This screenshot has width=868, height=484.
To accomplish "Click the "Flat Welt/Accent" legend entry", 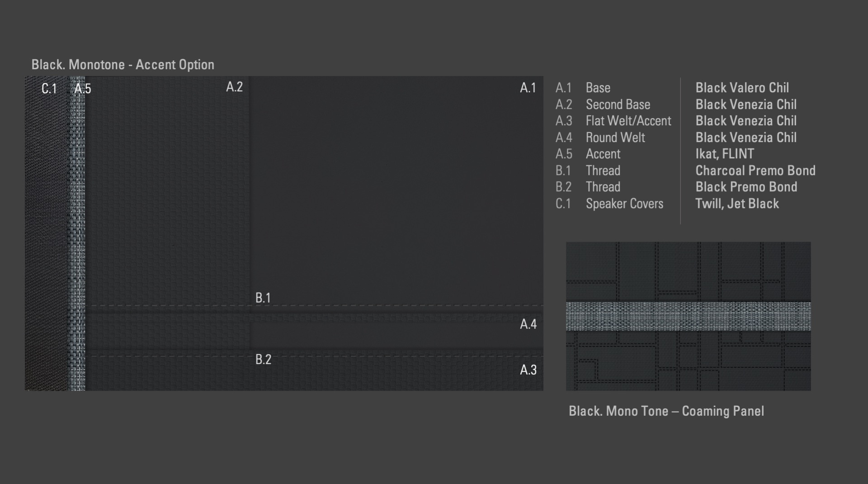I will tap(628, 121).
